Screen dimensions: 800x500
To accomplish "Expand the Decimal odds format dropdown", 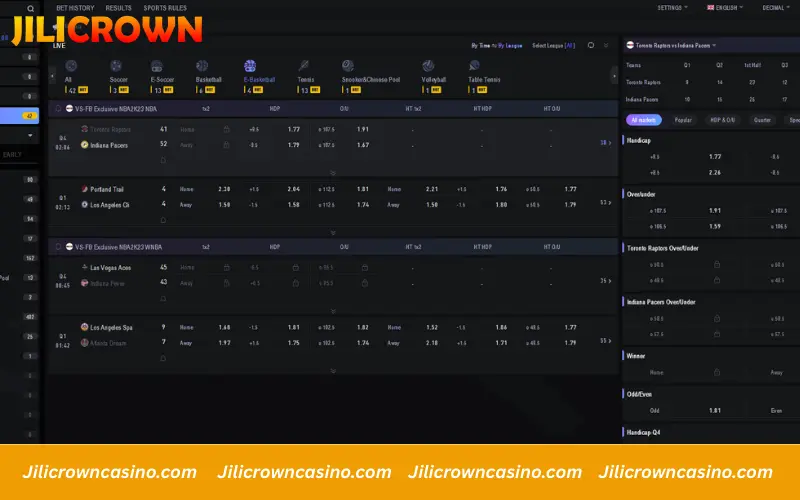I will click(x=775, y=7).
